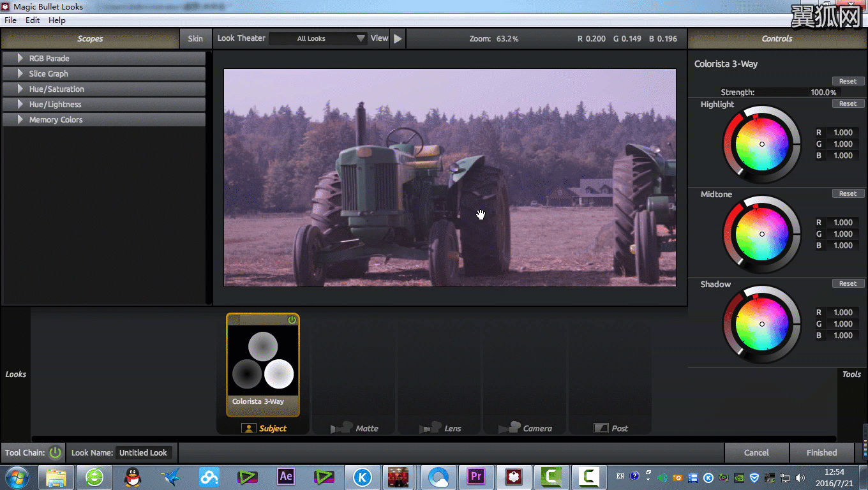
Task: Open the All Looks dropdown
Action: (x=318, y=38)
